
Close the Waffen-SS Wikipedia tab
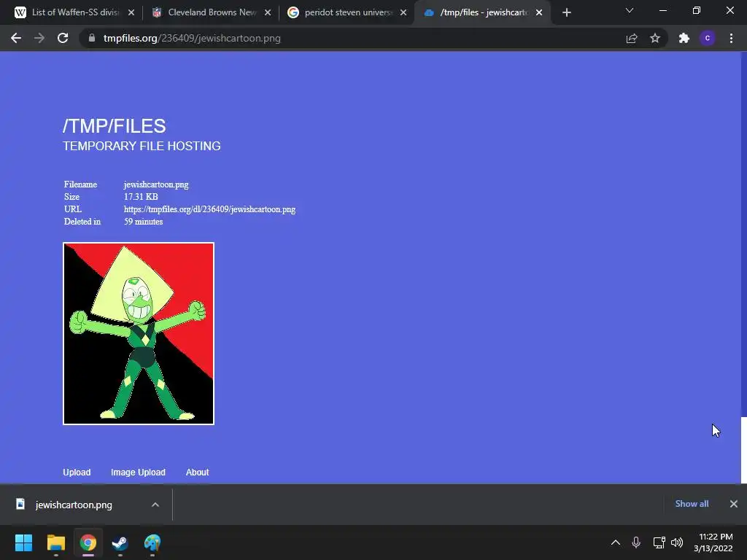coord(131,13)
